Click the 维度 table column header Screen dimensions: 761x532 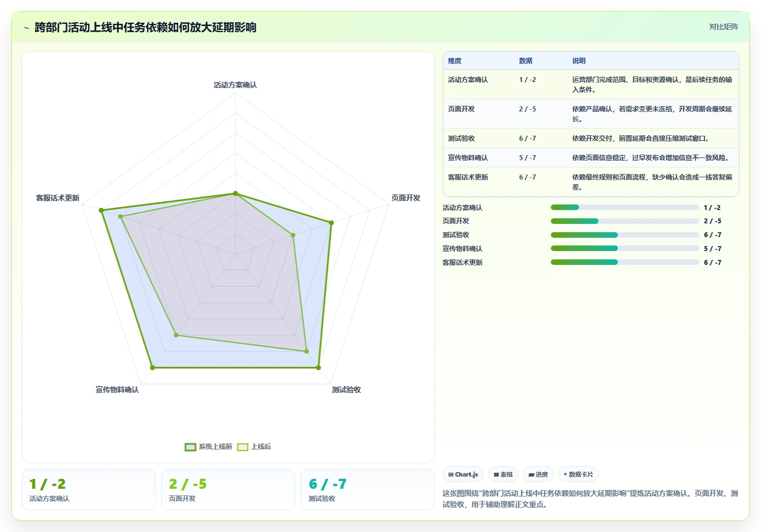pos(455,61)
